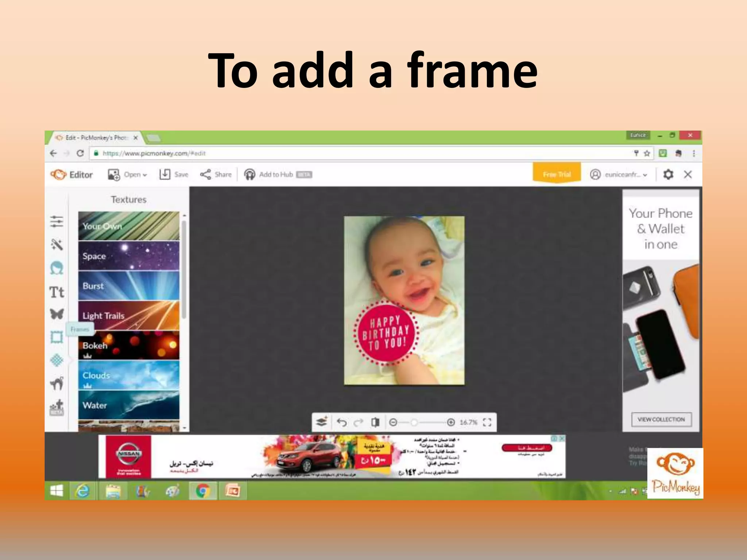Open the settings gear icon
The image size is (747, 560).
[668, 174]
